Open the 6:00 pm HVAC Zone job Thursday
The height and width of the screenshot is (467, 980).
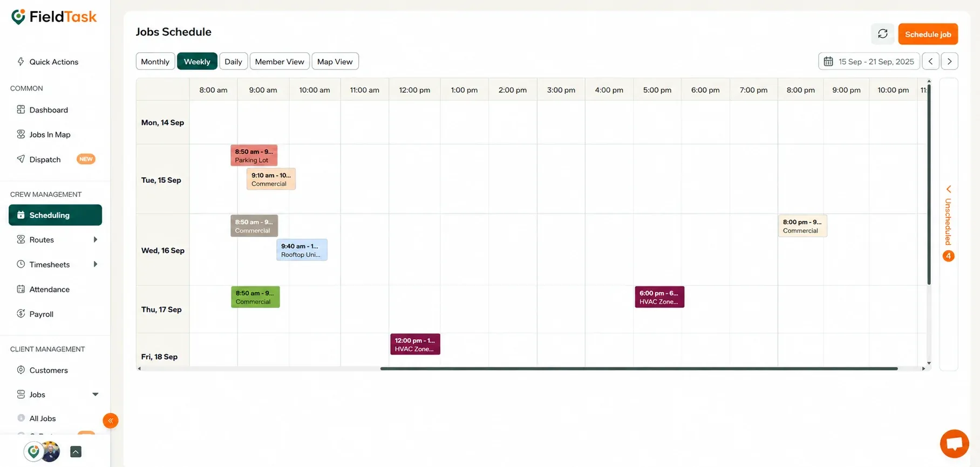click(659, 297)
